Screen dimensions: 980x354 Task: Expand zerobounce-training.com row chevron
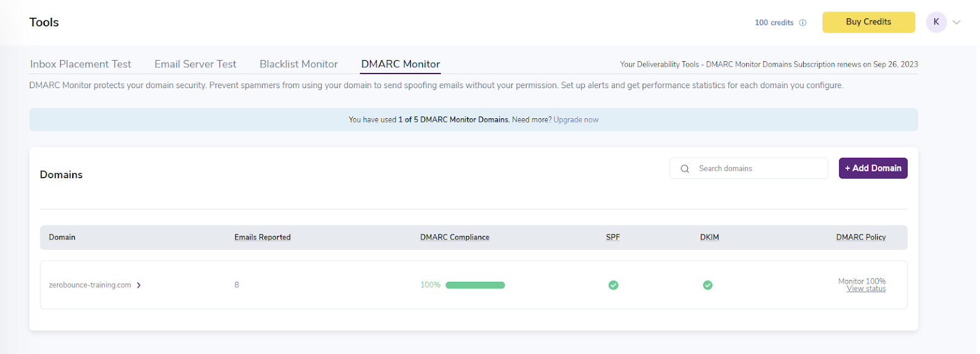click(x=139, y=285)
